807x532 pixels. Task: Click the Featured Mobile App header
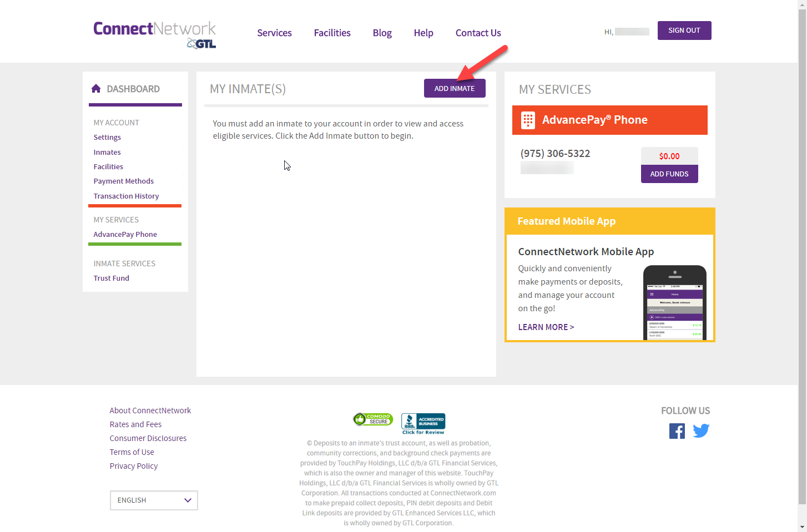coord(609,221)
